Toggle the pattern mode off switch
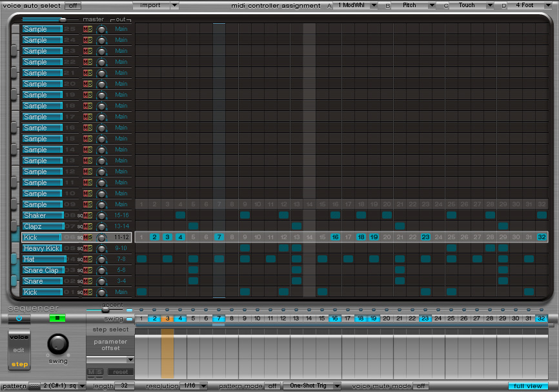 tap(272, 385)
